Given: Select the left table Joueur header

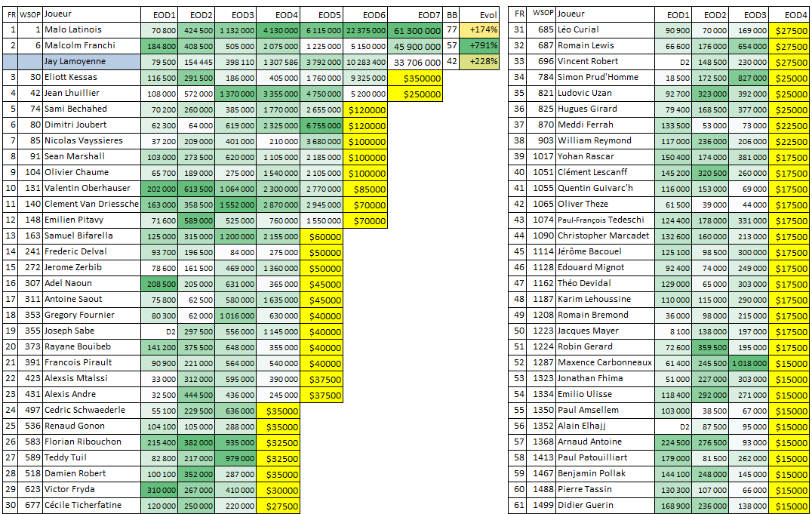Looking at the screenshot, I should click(91, 14).
